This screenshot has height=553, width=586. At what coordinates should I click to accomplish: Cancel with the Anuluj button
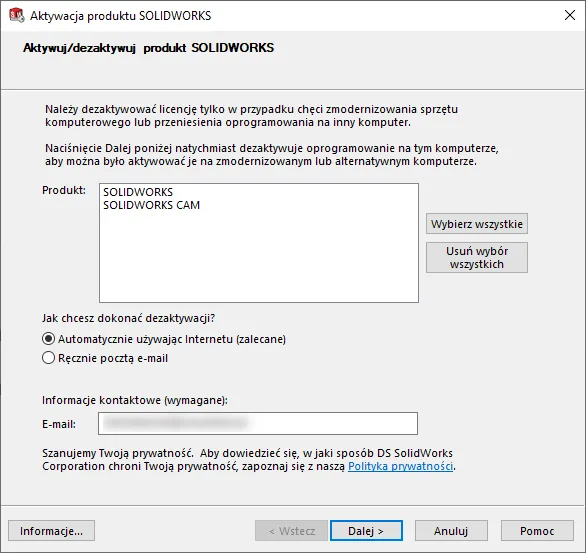[451, 531]
